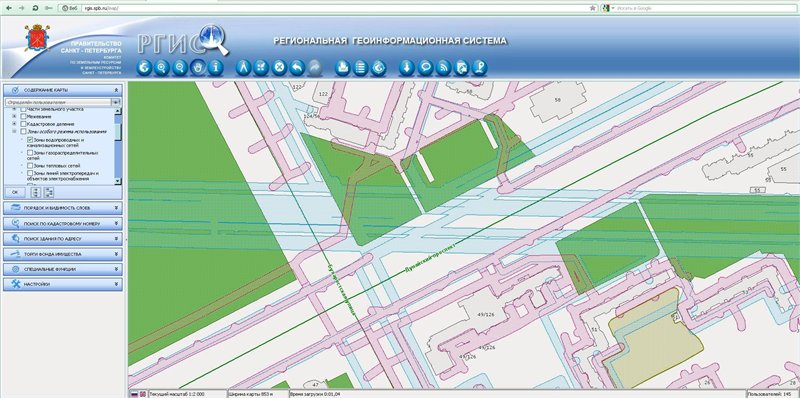The width and height of the screenshot is (800, 398).
Task: Switch interface language to English flag
Action: coord(142,394)
